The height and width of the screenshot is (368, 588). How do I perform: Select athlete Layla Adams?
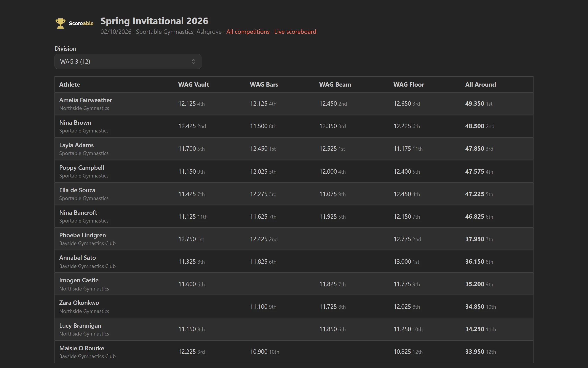point(76,145)
